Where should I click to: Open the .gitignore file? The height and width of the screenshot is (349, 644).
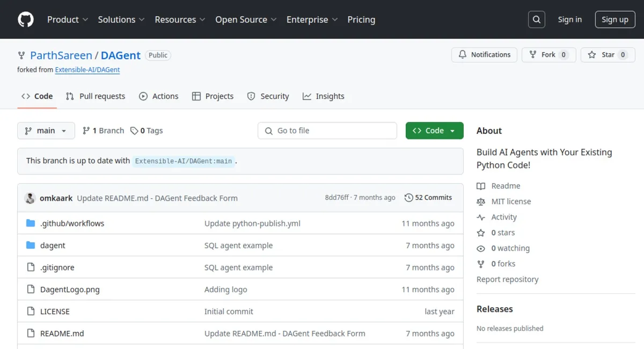[x=57, y=267]
